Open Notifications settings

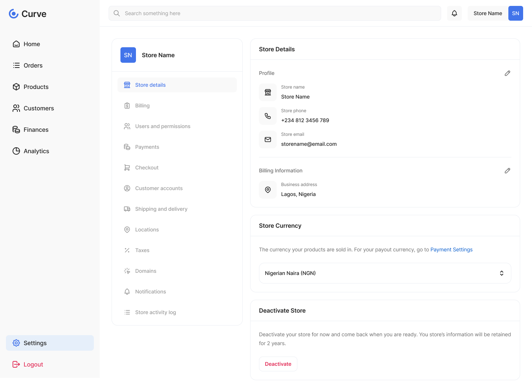(177, 292)
